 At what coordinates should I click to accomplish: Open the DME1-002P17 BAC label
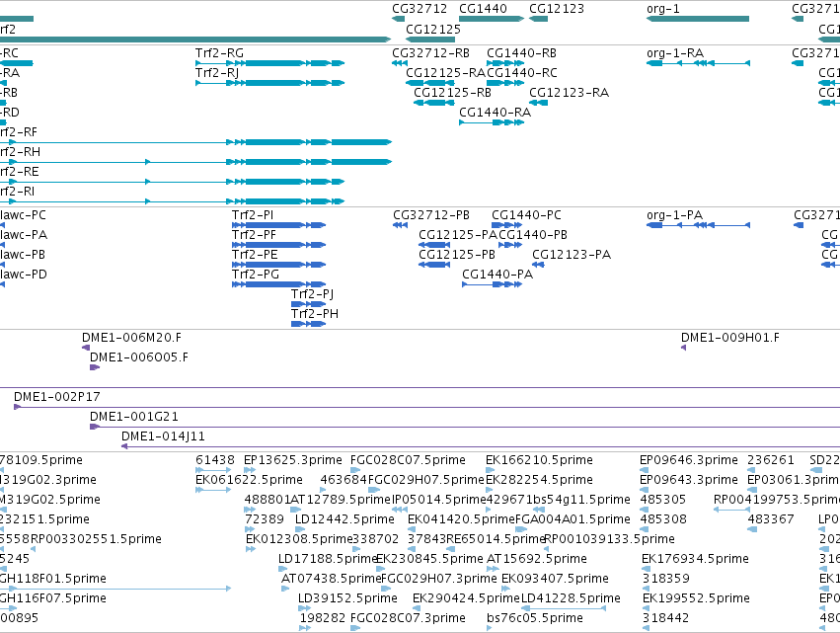point(57,397)
